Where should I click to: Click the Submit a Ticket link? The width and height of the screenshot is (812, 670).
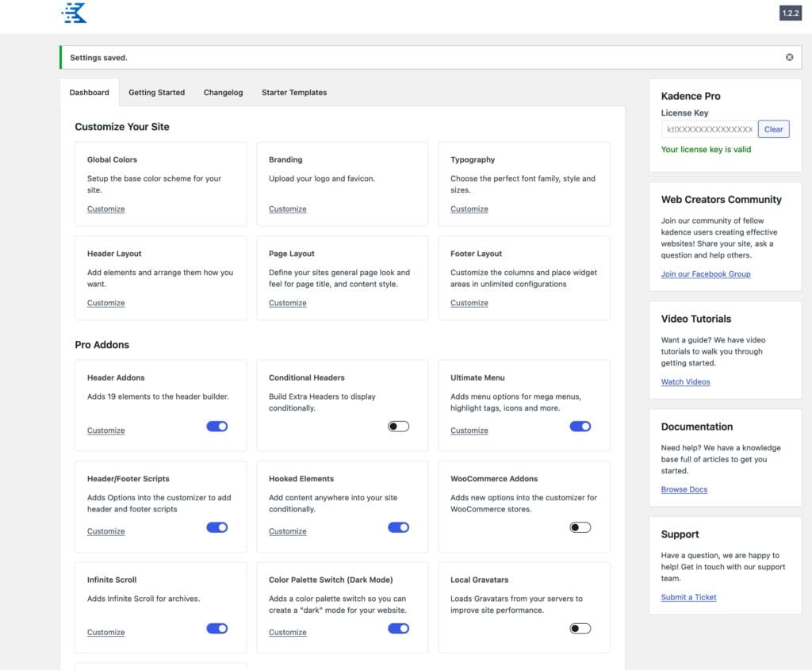pos(688,597)
